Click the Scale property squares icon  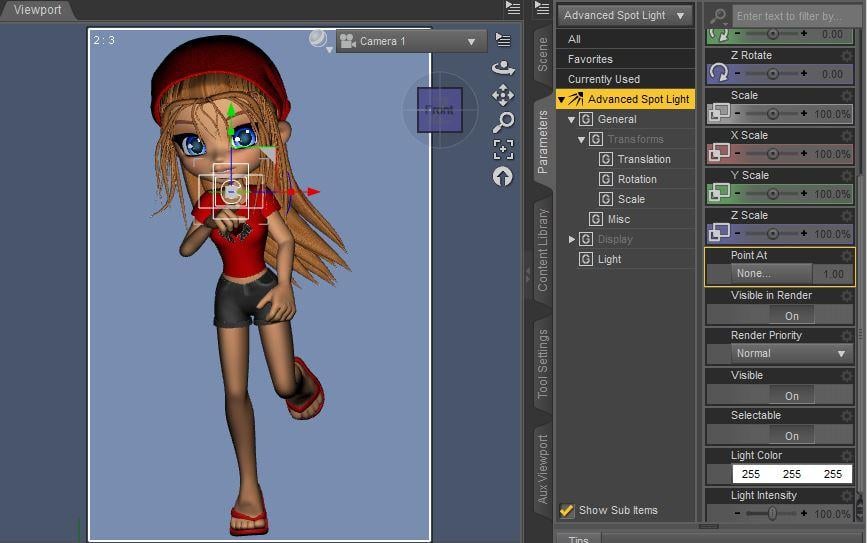[x=719, y=113]
